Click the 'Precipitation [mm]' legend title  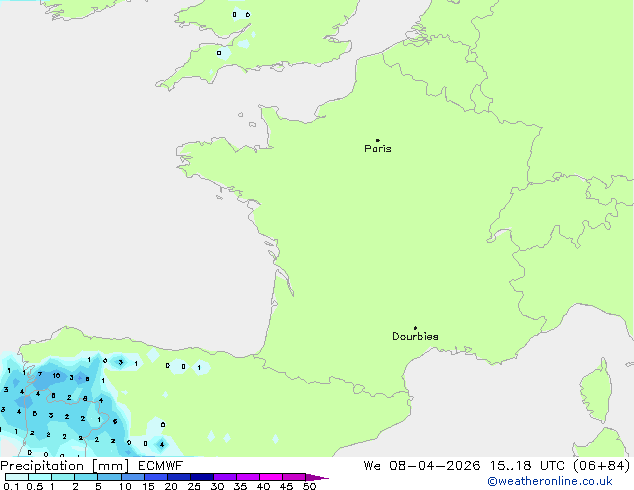65,466
